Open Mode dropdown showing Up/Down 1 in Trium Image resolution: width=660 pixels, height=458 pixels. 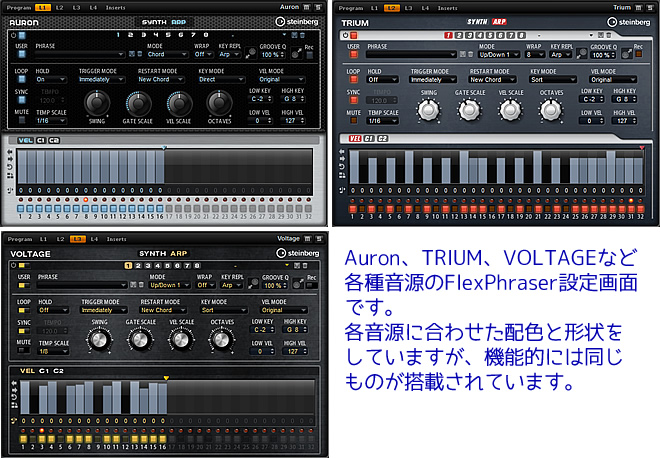(x=499, y=55)
